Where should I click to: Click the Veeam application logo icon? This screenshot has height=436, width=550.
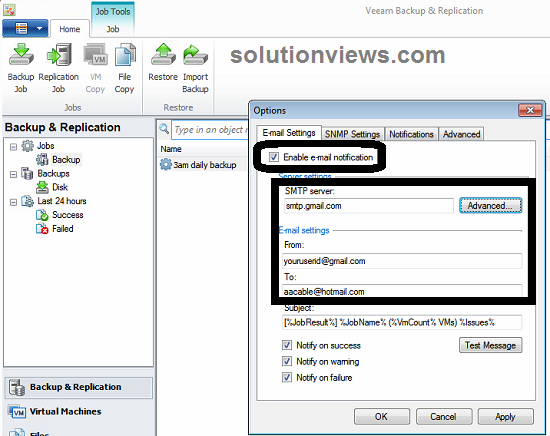[x=9, y=10]
